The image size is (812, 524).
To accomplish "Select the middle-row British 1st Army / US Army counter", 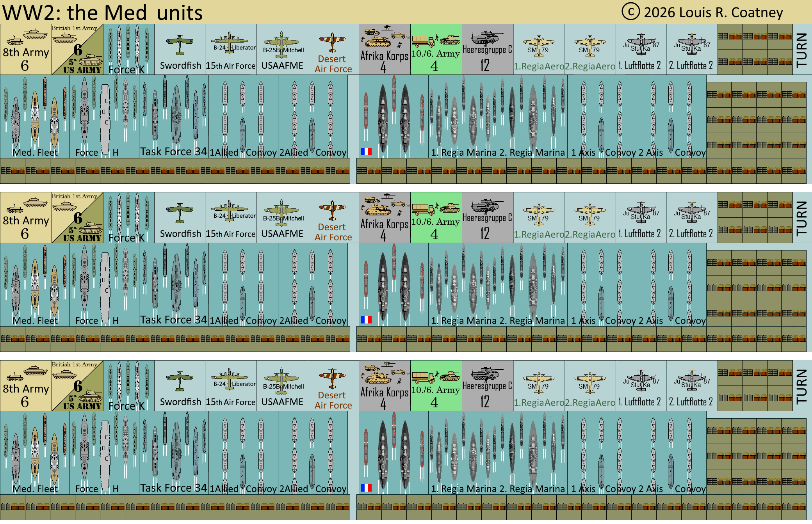I will [x=77, y=218].
